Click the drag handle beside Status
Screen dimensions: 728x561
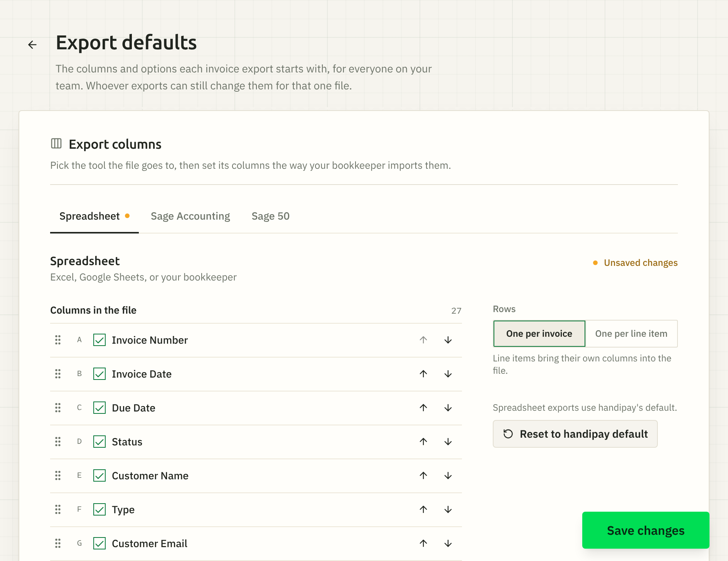pos(58,442)
